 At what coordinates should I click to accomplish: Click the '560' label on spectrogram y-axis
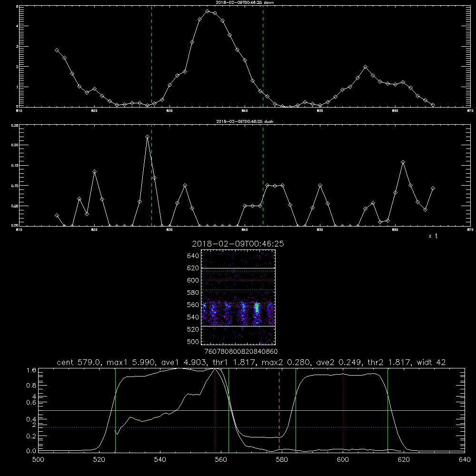click(193, 305)
